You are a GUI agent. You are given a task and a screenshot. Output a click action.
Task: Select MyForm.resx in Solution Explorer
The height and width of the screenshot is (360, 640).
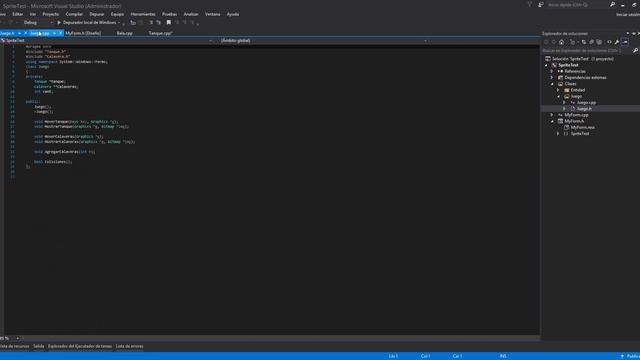[582, 127]
